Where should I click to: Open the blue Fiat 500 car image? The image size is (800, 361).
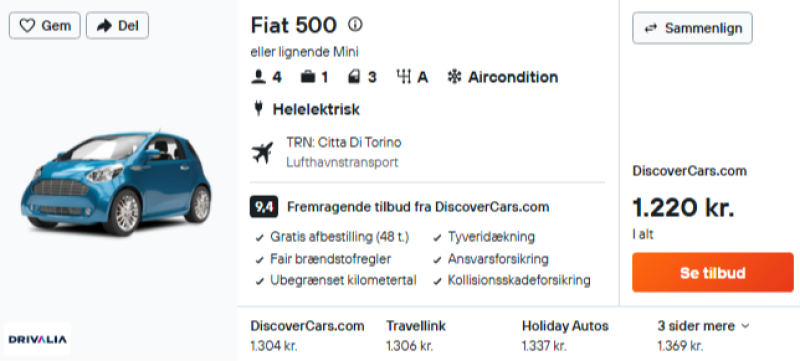(116, 183)
